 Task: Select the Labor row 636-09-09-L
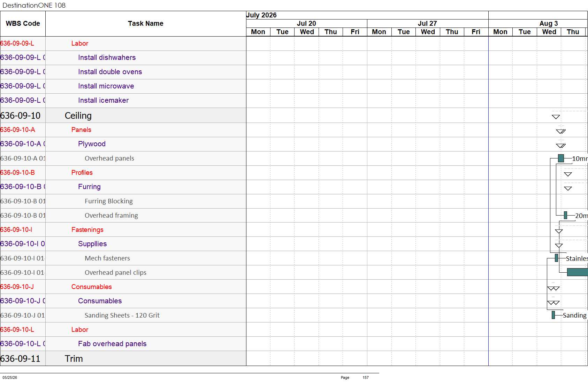[x=123, y=44]
